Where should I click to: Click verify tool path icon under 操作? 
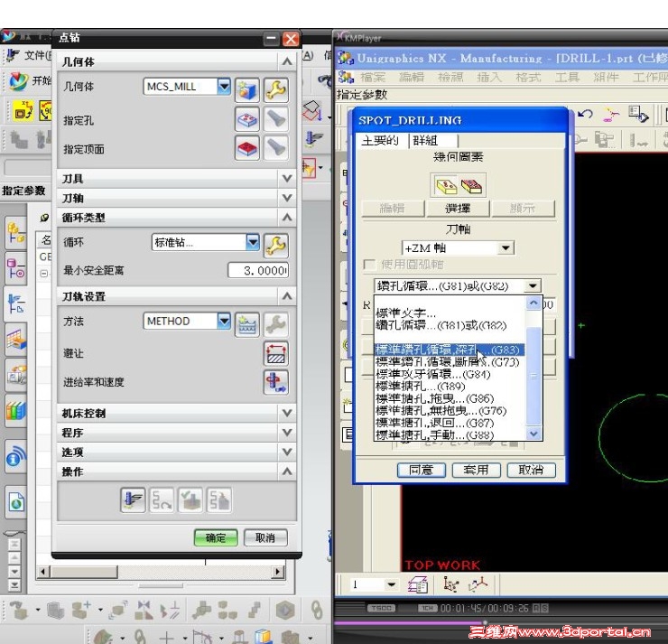(x=190, y=499)
